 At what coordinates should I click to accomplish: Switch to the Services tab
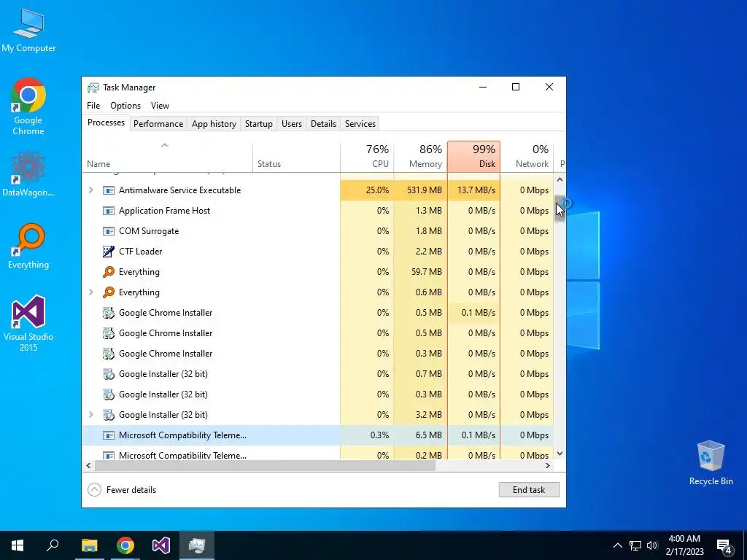pos(360,124)
